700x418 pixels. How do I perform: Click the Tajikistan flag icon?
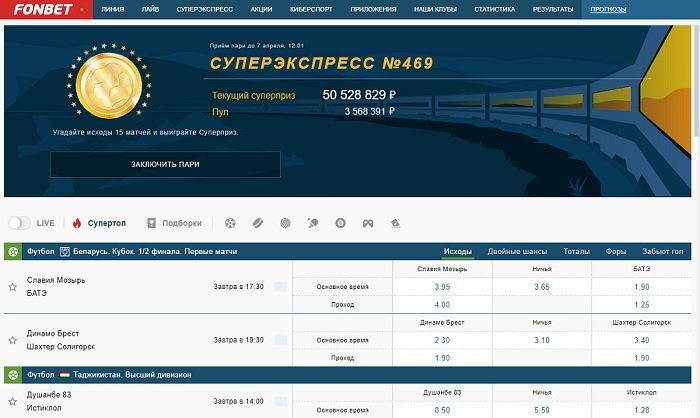(65, 375)
